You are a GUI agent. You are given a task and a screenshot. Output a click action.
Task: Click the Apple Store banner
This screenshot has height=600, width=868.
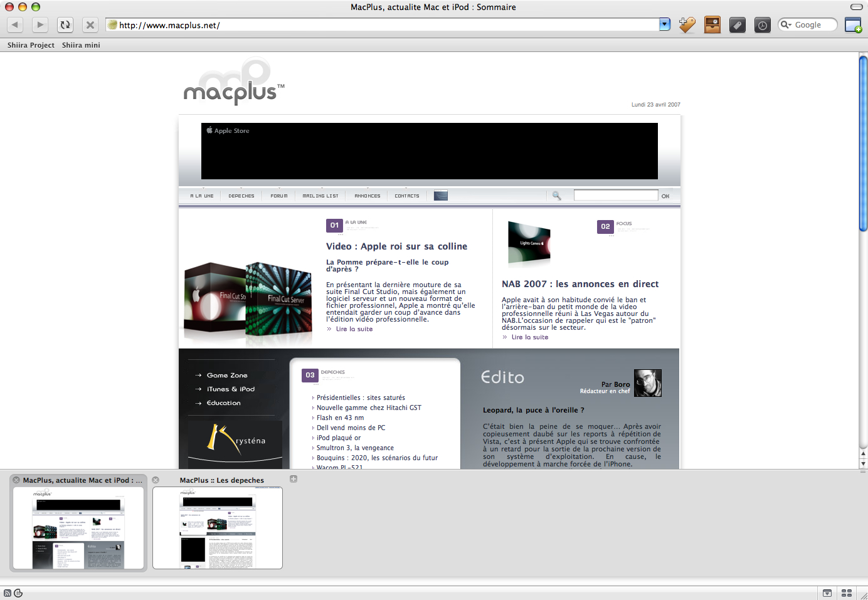click(x=430, y=151)
